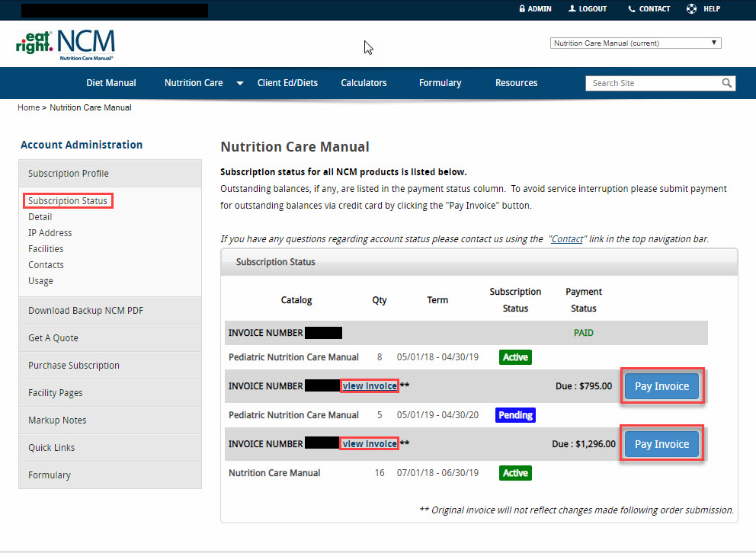Select Get A Quote in sidebar

tap(110, 338)
